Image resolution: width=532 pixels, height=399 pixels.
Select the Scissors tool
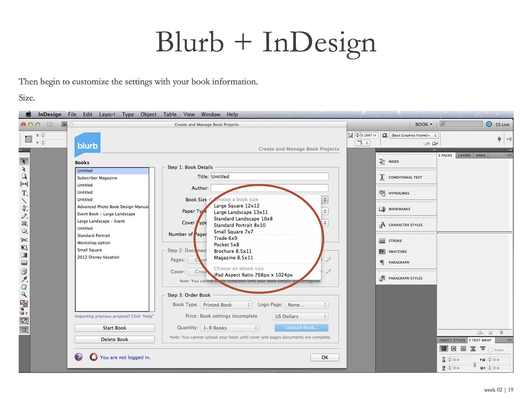click(24, 240)
